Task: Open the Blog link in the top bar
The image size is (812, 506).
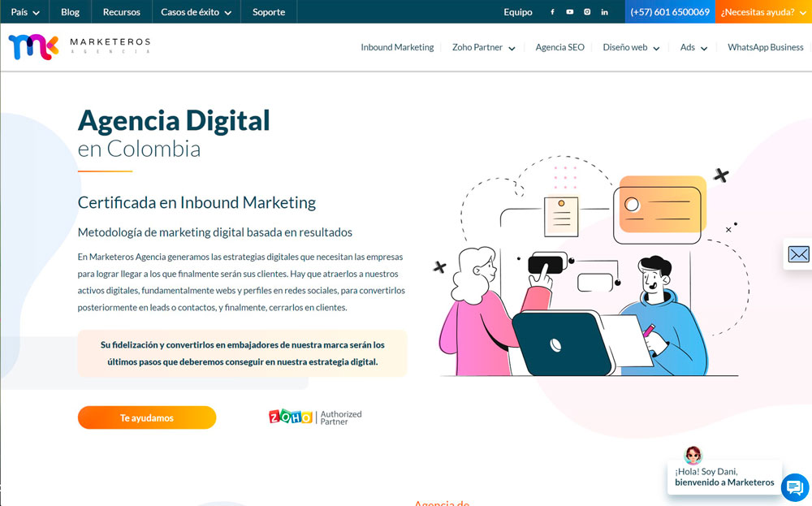Action: pyautogui.click(x=70, y=12)
